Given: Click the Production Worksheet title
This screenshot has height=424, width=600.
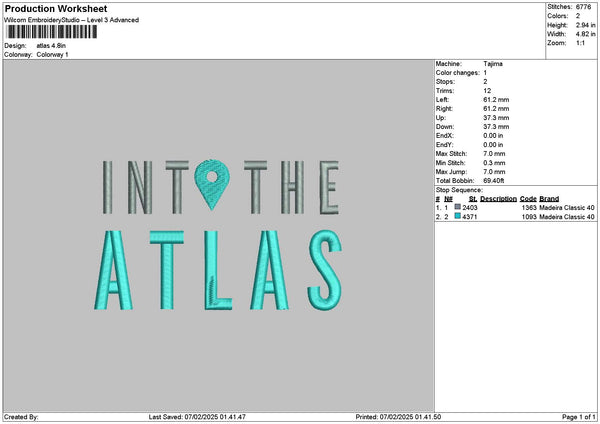Looking at the screenshot, I should pyautogui.click(x=56, y=8).
